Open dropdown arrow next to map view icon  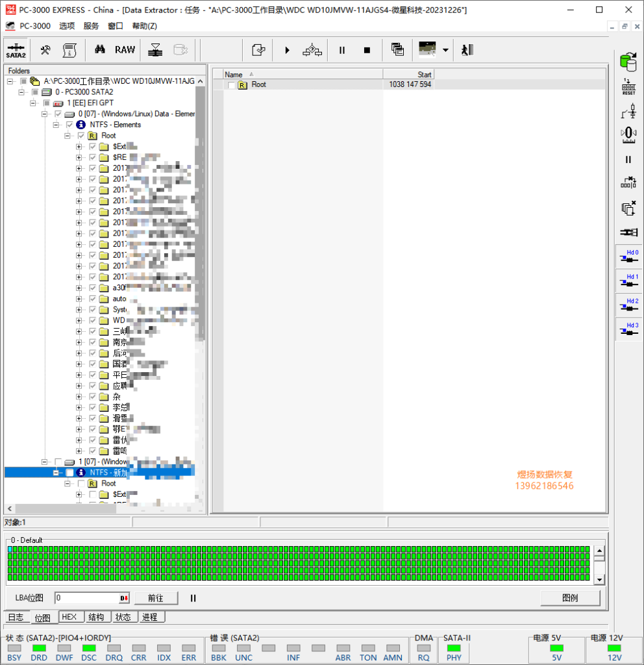(x=445, y=50)
